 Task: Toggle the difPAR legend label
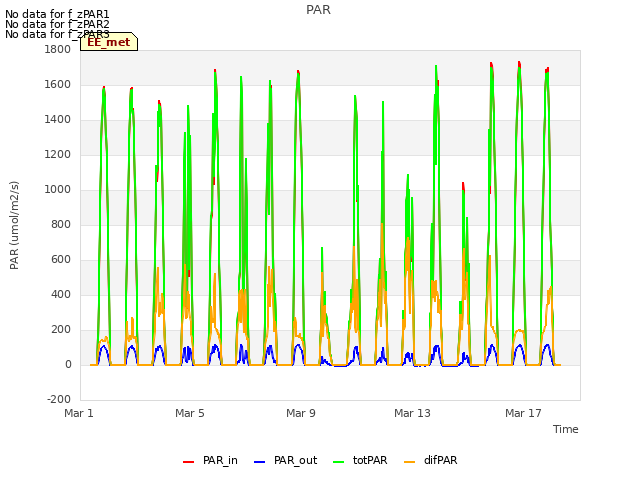(440, 460)
